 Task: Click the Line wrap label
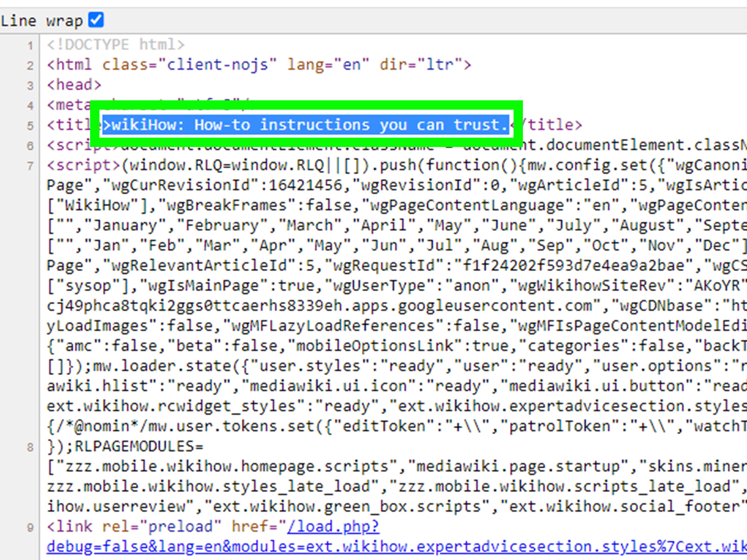pyautogui.click(x=42, y=21)
